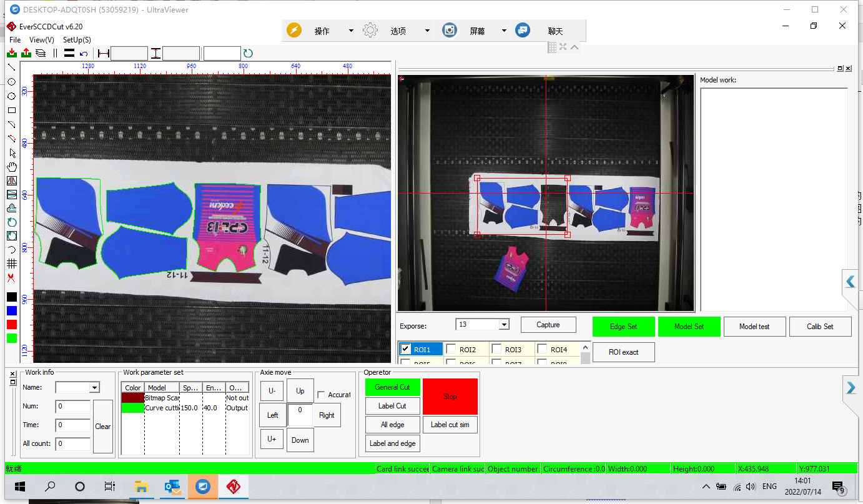Click the Calib Set button

click(x=820, y=327)
